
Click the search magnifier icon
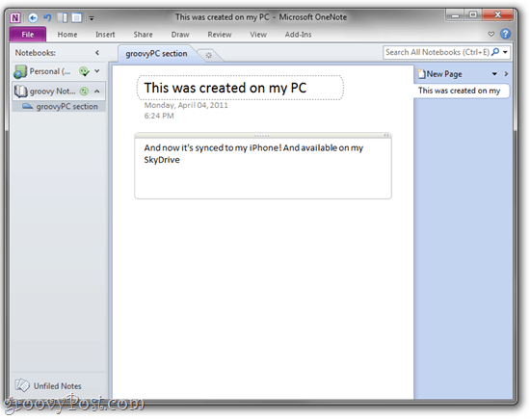pyautogui.click(x=495, y=52)
